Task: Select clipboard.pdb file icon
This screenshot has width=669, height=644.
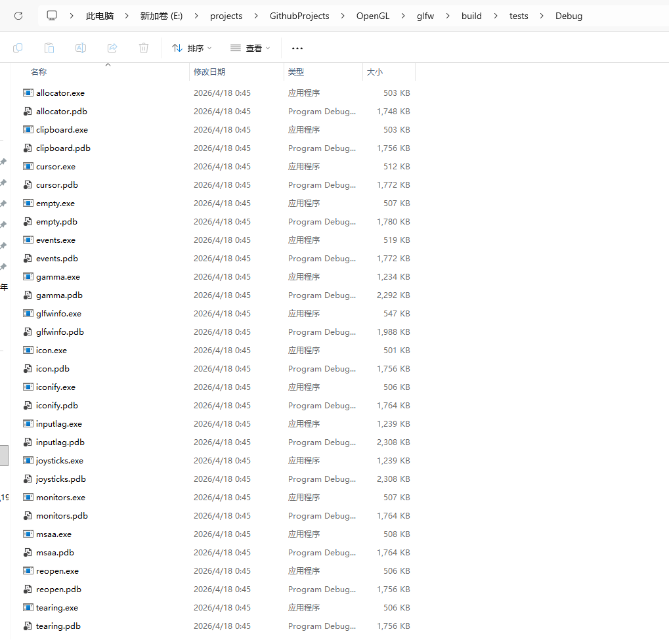Action: [x=28, y=148]
